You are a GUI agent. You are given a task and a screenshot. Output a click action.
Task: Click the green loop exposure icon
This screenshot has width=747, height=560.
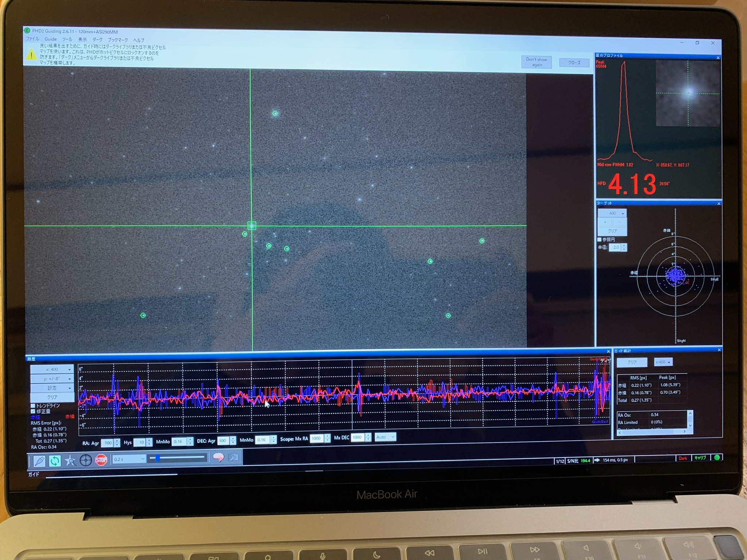point(55,461)
